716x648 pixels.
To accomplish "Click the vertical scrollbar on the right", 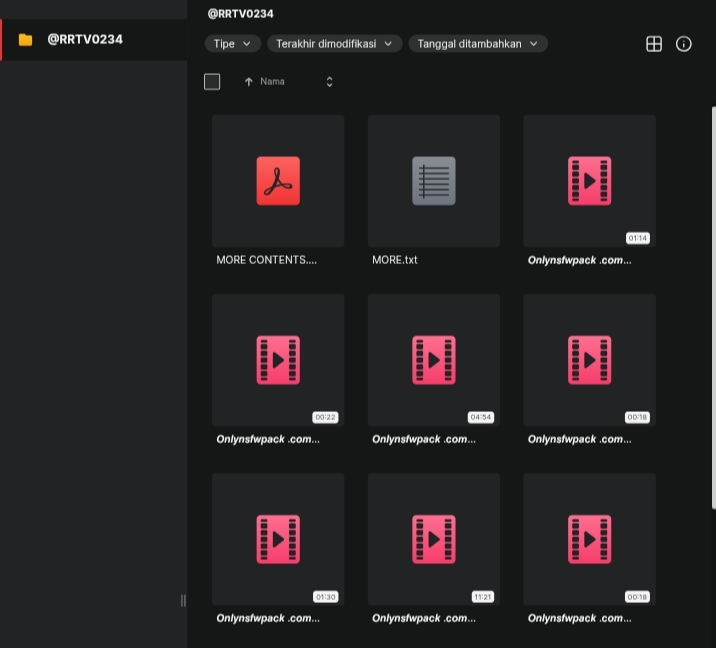I will tap(714, 308).
